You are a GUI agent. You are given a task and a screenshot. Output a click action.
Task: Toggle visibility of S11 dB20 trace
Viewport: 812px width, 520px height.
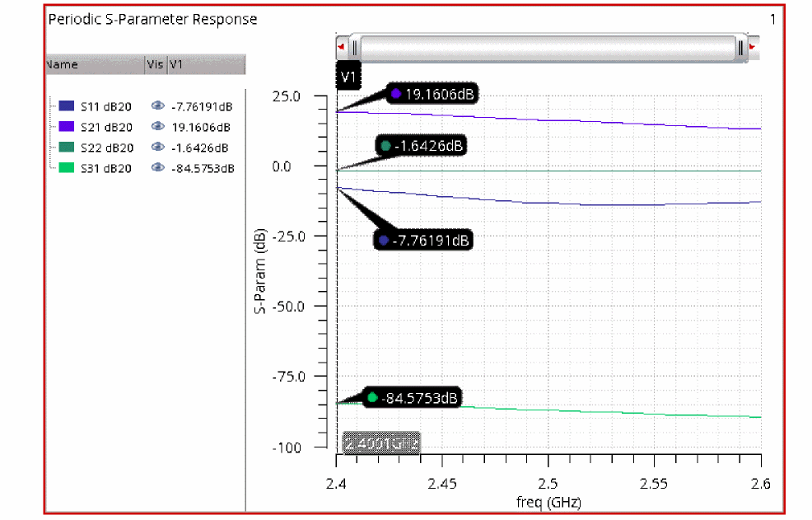158,105
